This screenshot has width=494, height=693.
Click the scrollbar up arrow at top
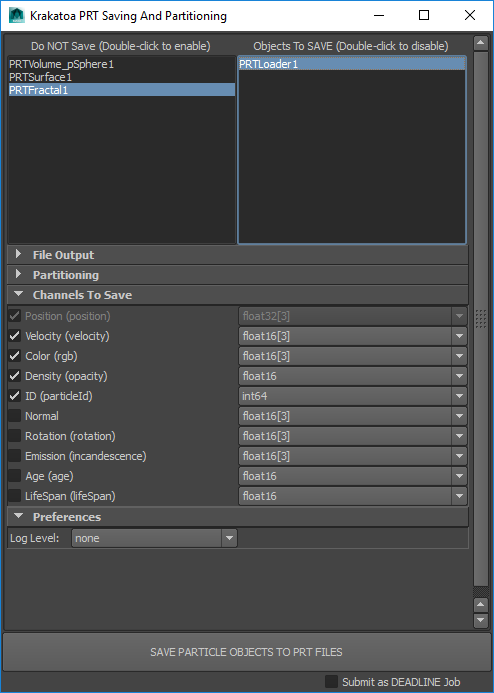480,43
